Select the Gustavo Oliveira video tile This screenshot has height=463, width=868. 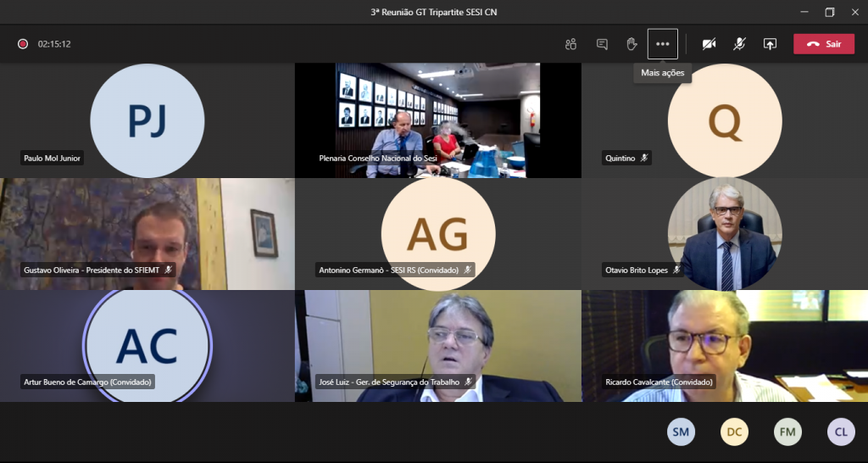click(147, 234)
